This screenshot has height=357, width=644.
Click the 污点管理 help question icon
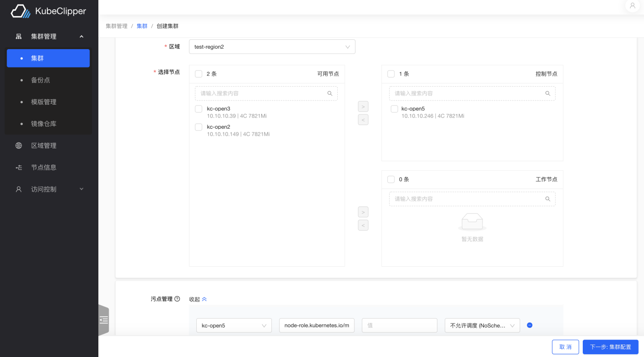coord(177,299)
